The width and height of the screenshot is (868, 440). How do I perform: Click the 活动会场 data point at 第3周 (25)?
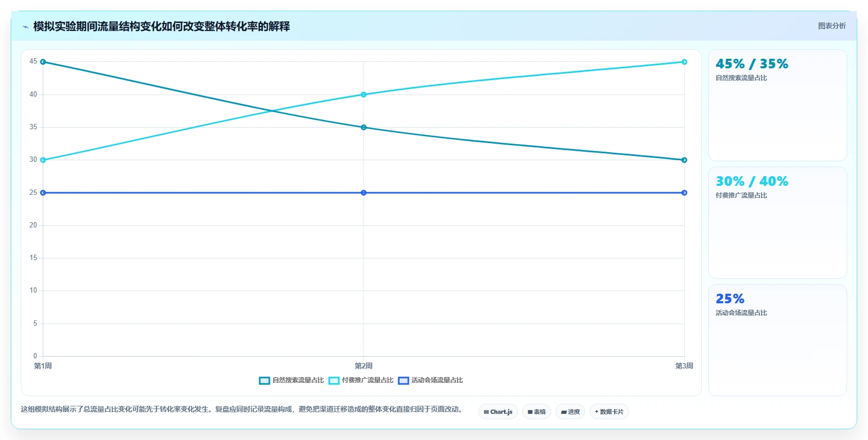[684, 193]
